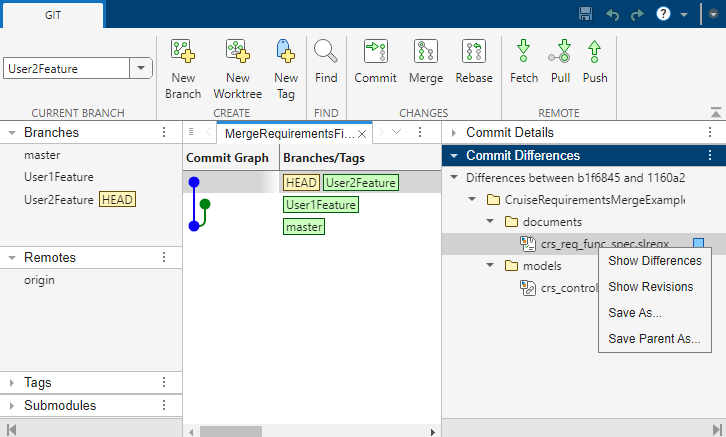Image resolution: width=726 pixels, height=437 pixels.
Task: Click the blue square beside crs_req_func_spec.slreqx
Action: tap(699, 243)
